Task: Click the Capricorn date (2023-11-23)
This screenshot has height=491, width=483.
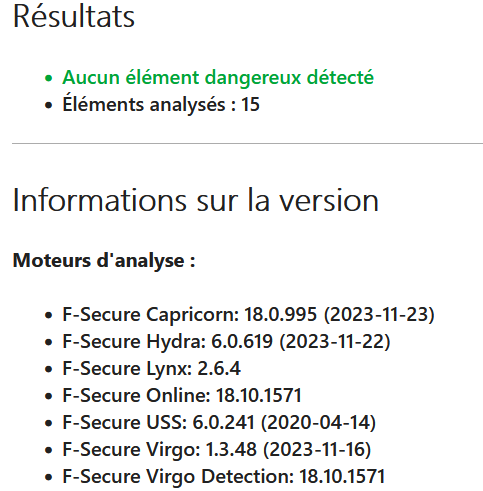Action: 379,314
